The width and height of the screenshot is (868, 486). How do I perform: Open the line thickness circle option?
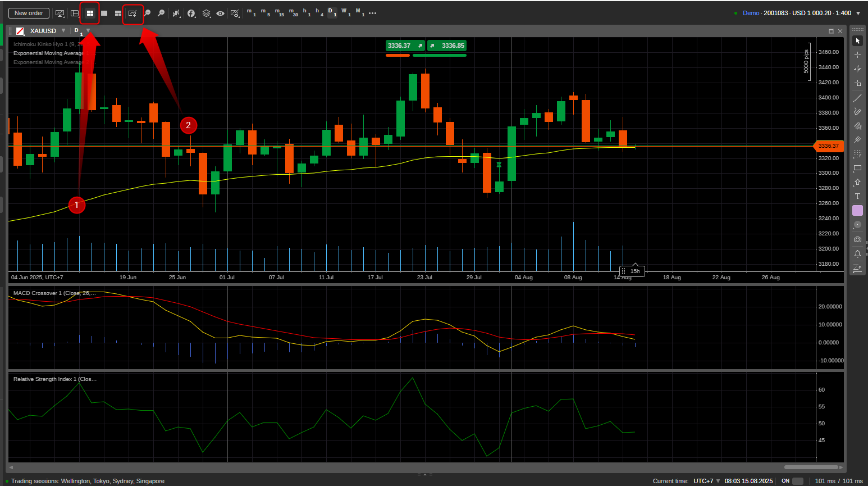pyautogui.click(x=857, y=225)
